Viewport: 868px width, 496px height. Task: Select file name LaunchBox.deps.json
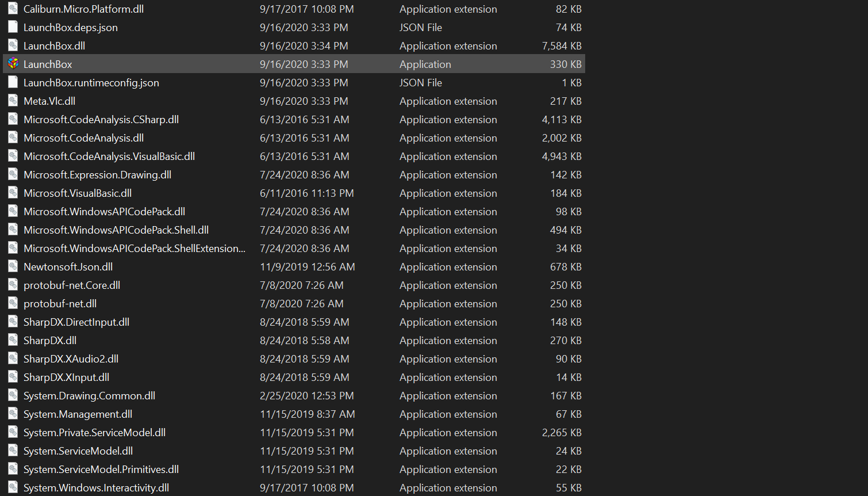coord(71,28)
